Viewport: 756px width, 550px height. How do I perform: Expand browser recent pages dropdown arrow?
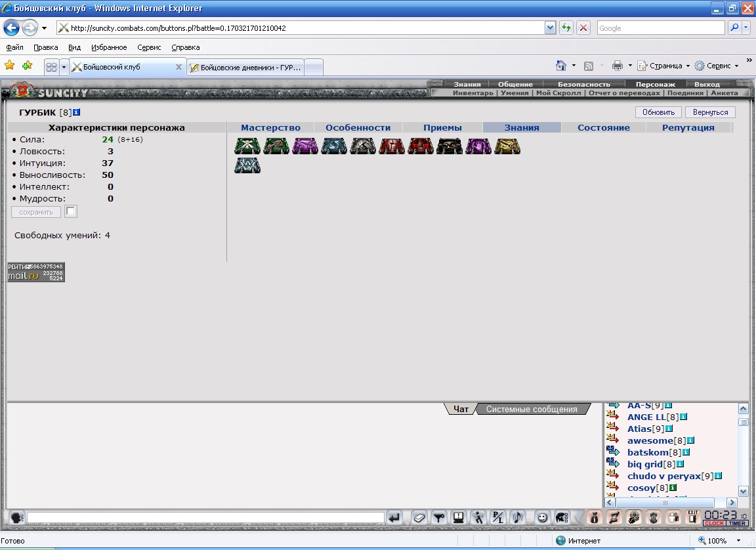(45, 28)
